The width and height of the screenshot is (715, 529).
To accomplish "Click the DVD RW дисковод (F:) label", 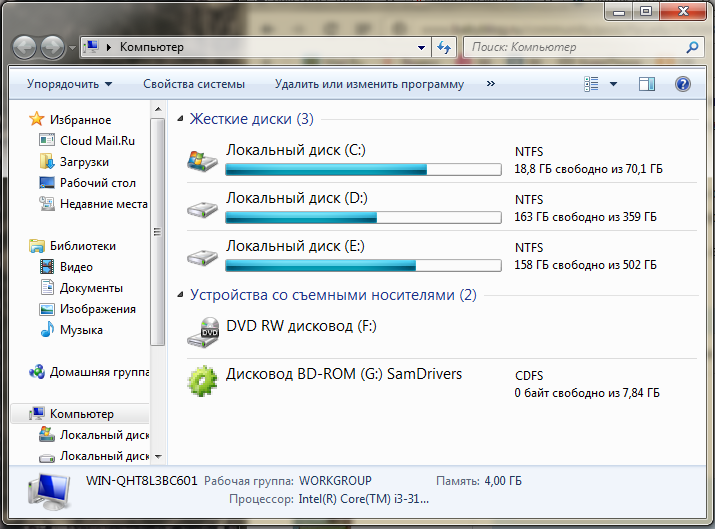I will click(x=301, y=326).
